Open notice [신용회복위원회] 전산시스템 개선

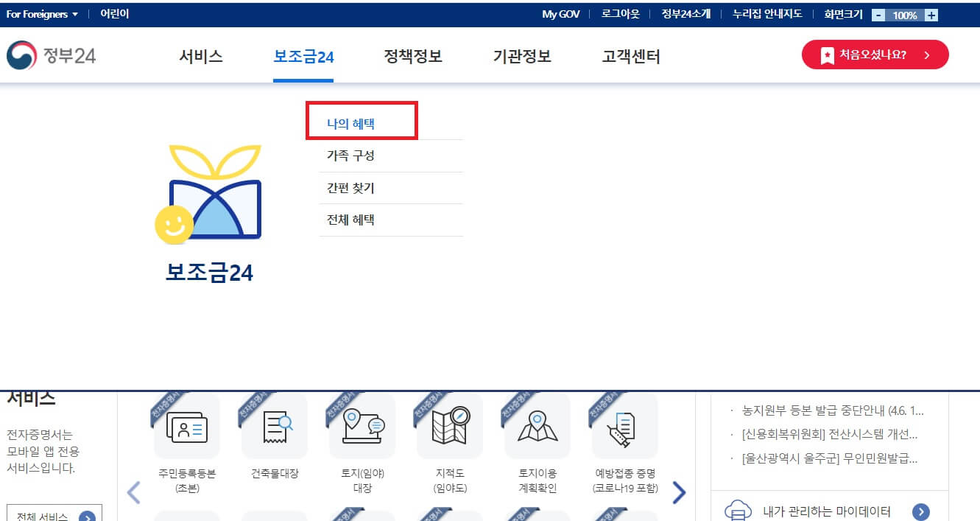click(830, 434)
